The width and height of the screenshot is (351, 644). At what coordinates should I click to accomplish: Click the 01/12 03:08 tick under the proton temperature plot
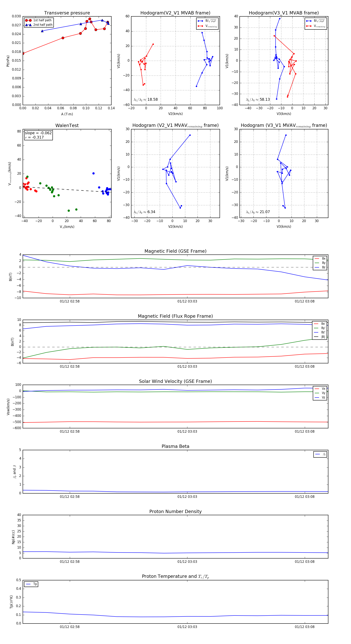click(x=305, y=627)
